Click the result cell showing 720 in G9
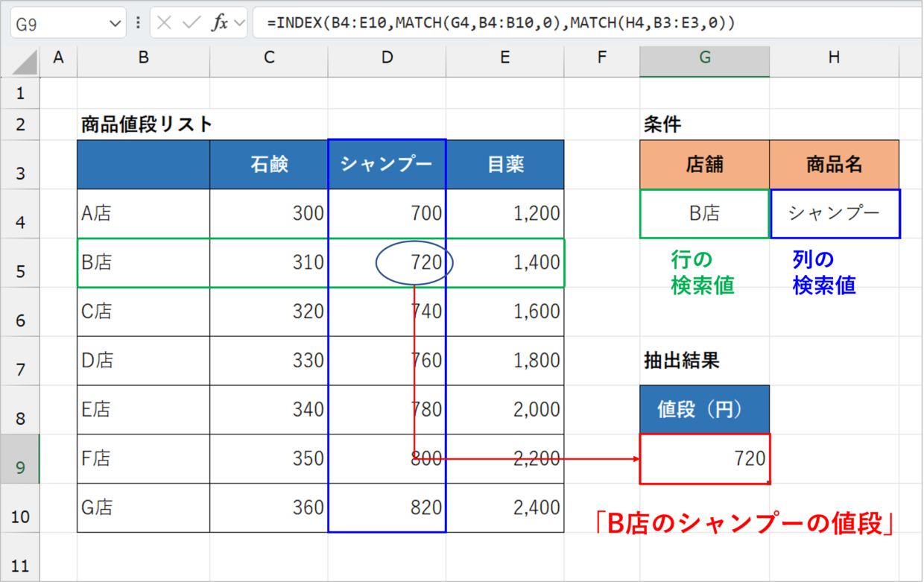Screen dimensions: 924x582 coord(704,458)
